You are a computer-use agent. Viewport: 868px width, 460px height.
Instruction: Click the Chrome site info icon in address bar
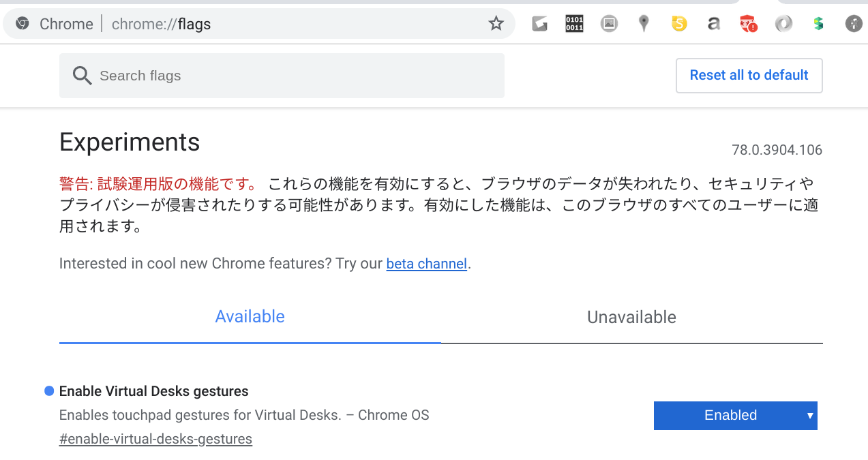coord(23,24)
